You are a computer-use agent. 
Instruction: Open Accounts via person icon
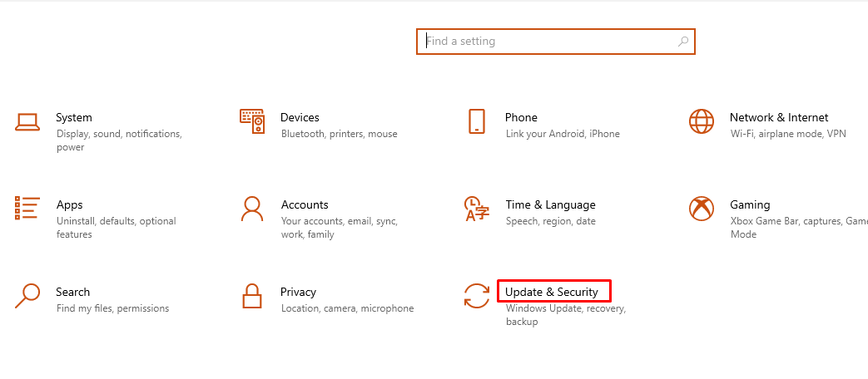(x=252, y=209)
